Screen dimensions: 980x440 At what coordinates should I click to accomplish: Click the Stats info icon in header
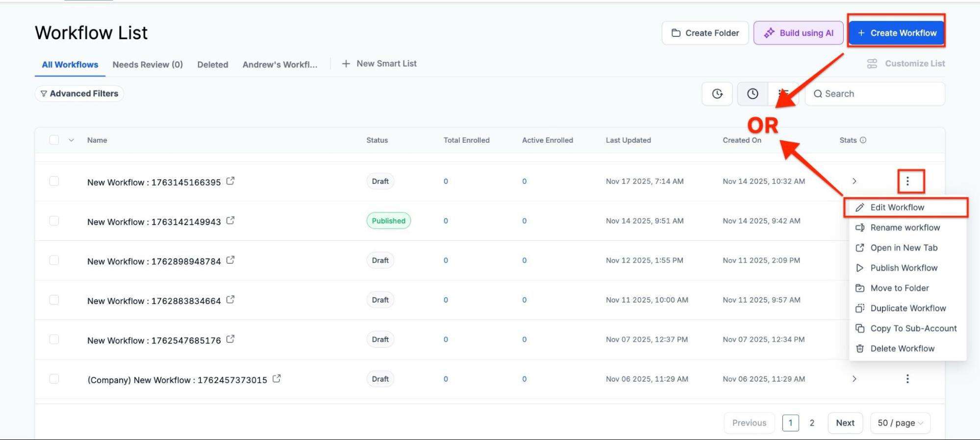[863, 140]
